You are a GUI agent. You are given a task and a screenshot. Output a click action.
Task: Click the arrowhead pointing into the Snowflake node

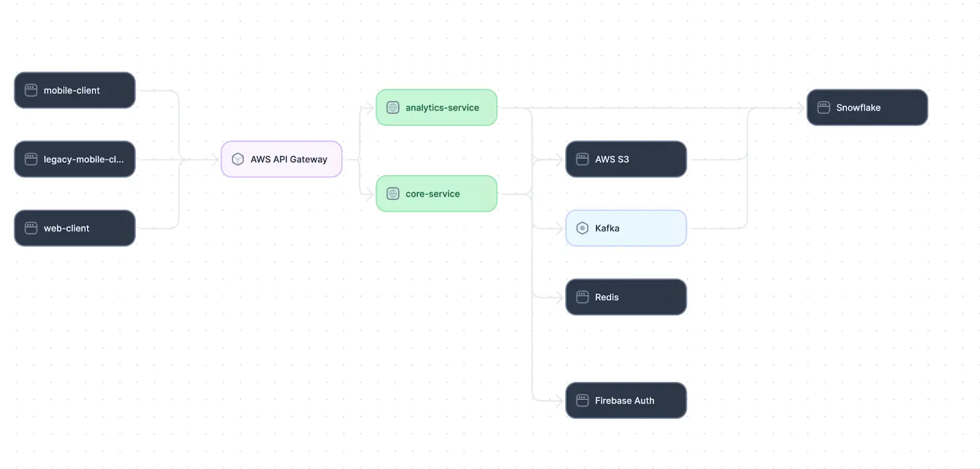pyautogui.click(x=801, y=108)
